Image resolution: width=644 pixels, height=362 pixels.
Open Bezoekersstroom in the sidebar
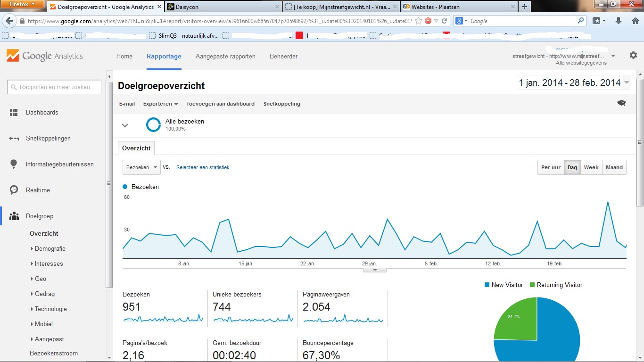pos(54,353)
